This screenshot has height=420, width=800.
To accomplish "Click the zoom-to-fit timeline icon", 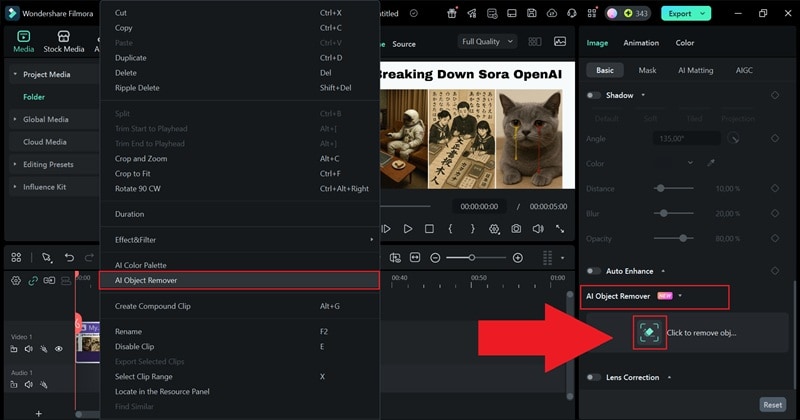I will pos(415,258).
